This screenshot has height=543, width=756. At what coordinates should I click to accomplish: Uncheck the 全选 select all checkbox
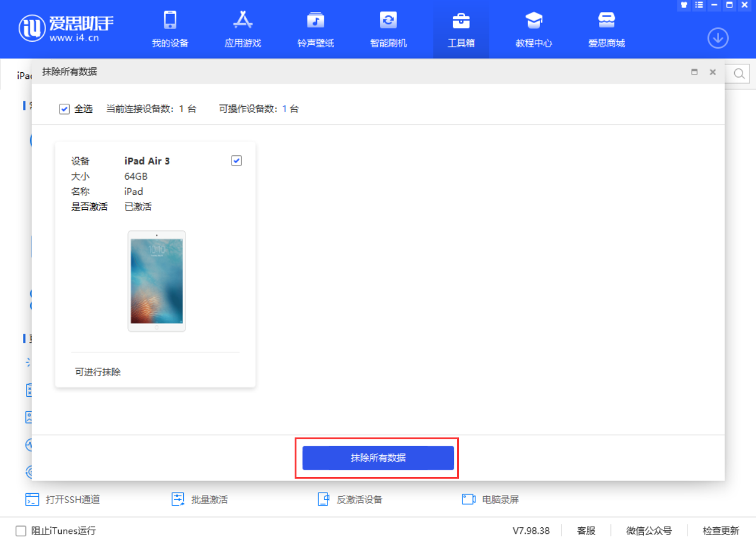(64, 109)
